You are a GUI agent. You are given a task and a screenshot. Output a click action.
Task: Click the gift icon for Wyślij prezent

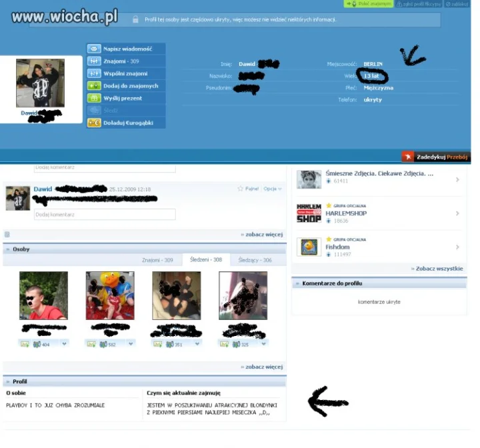(94, 98)
